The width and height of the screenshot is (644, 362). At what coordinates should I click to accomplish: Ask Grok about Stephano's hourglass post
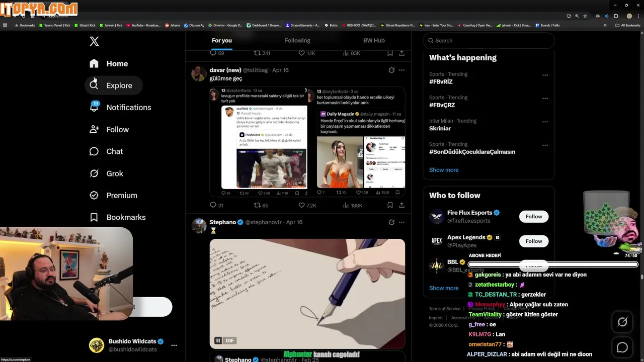click(391, 222)
